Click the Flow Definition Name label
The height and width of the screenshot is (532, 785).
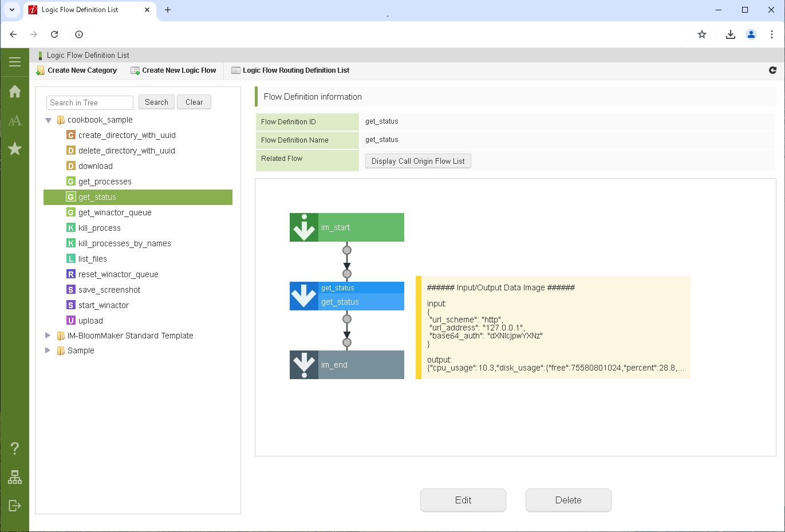tap(295, 140)
